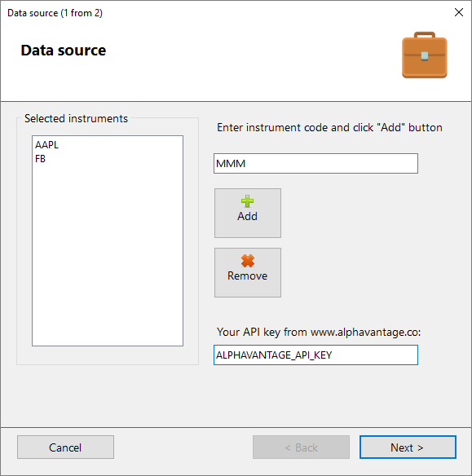
Task: Focus the ALPHAVANTAGE_API_KEY input field
Action: coord(315,355)
